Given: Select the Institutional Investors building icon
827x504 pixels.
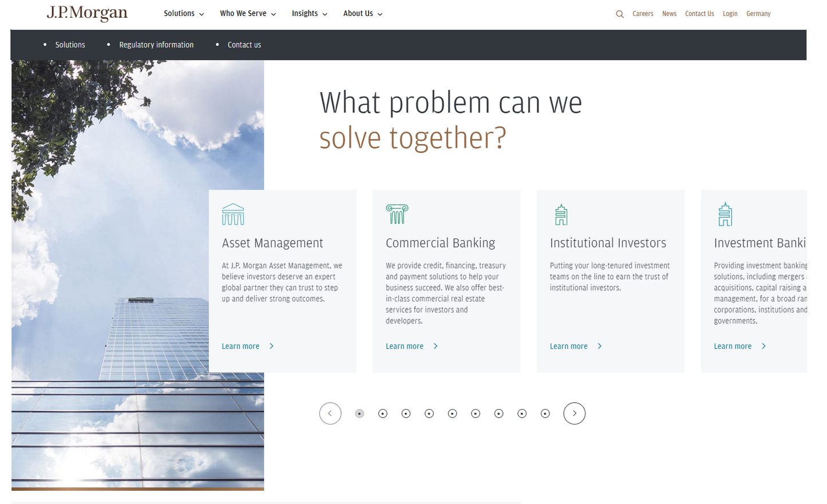Looking at the screenshot, I should pos(561,214).
